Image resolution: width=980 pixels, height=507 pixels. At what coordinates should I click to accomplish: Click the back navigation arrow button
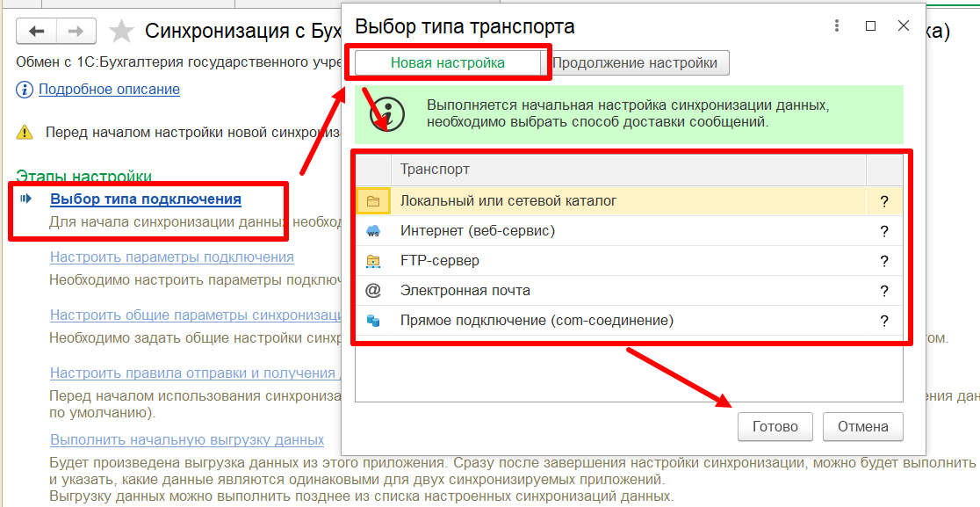click(x=37, y=32)
